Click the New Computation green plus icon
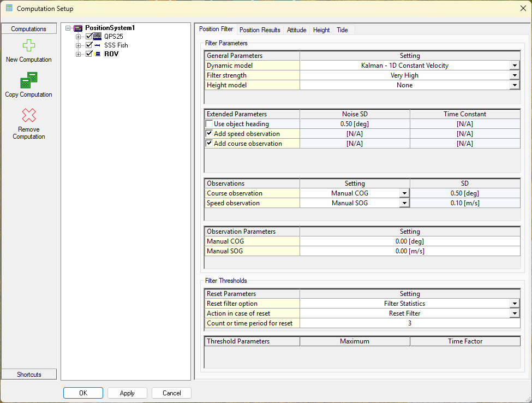Image resolution: width=532 pixels, height=403 pixels. pos(29,46)
